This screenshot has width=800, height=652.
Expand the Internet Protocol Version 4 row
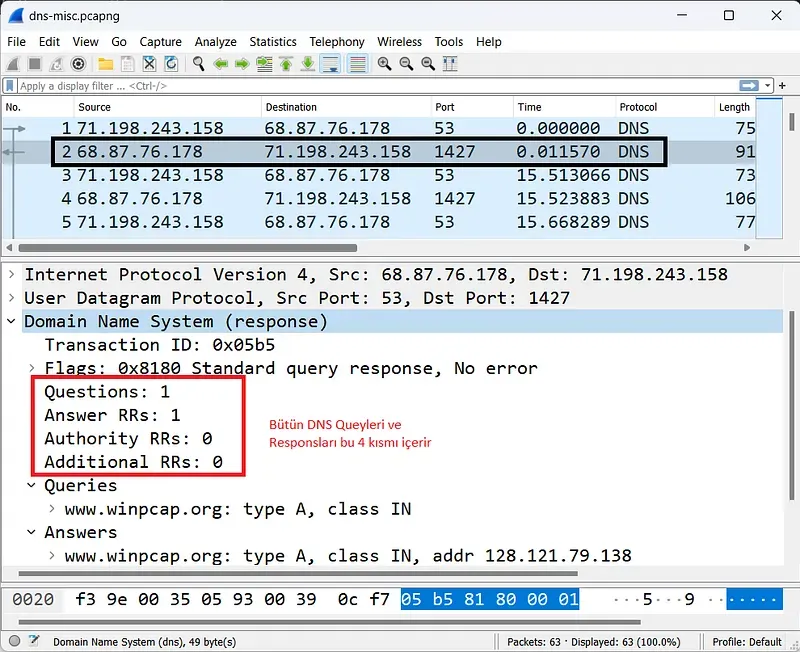pos(11,274)
